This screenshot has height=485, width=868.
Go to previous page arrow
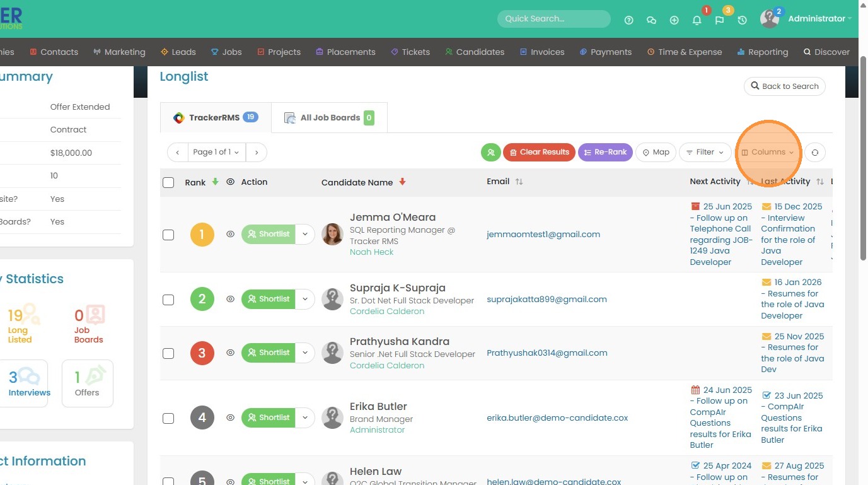(178, 152)
